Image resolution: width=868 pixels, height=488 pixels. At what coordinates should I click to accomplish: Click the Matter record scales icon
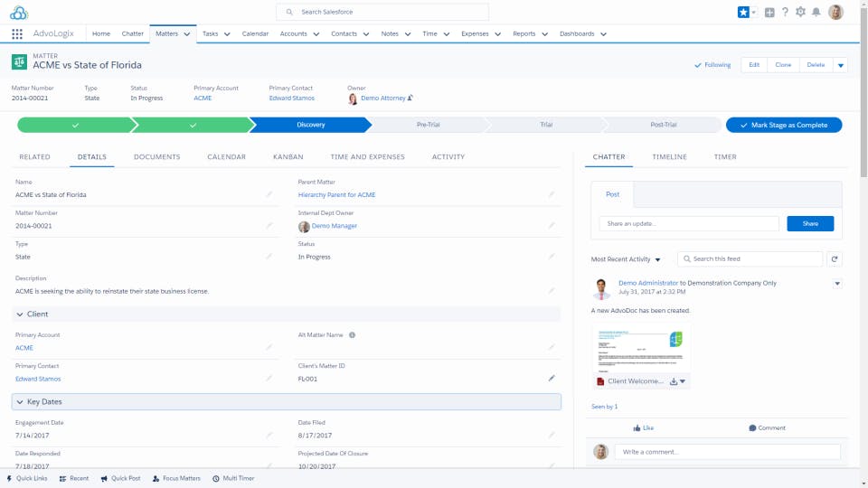point(19,61)
